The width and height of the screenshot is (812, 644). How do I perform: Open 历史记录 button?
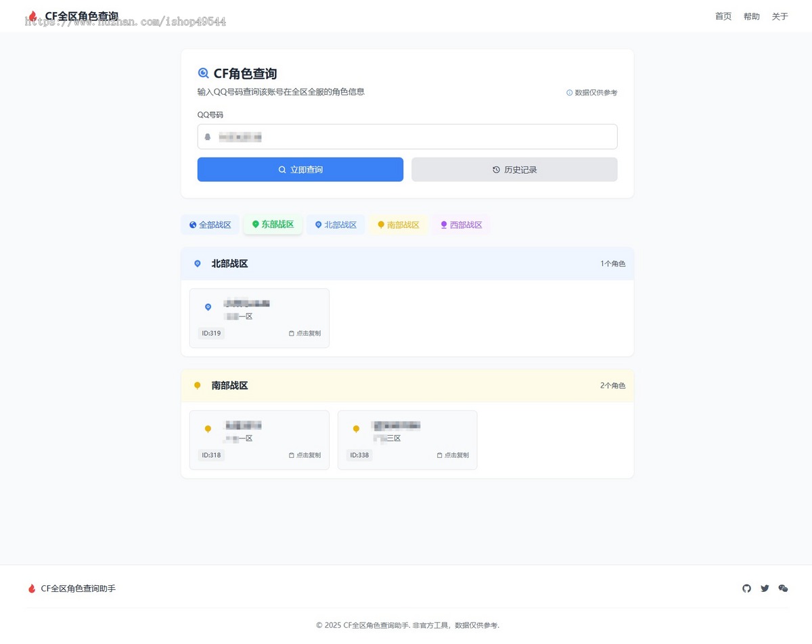pyautogui.click(x=514, y=170)
